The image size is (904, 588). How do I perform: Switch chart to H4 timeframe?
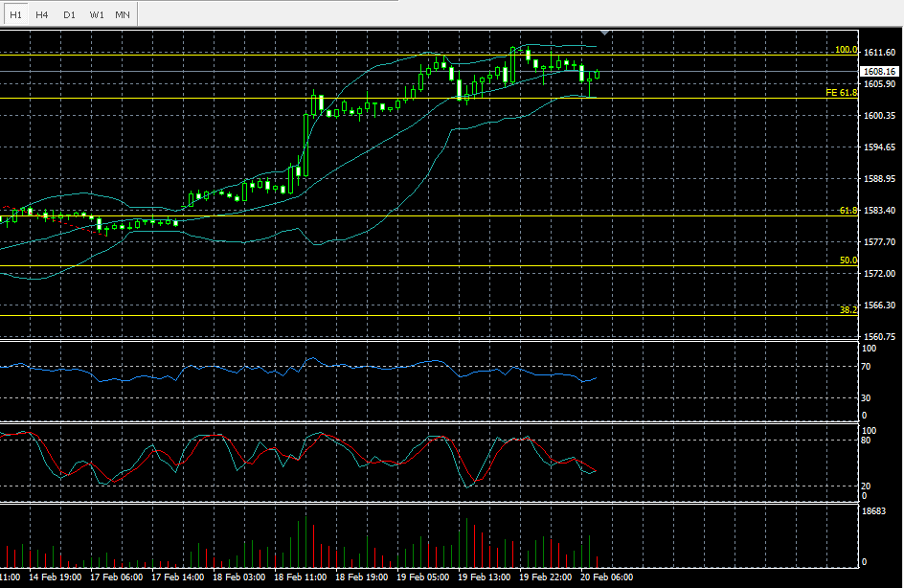[41, 14]
